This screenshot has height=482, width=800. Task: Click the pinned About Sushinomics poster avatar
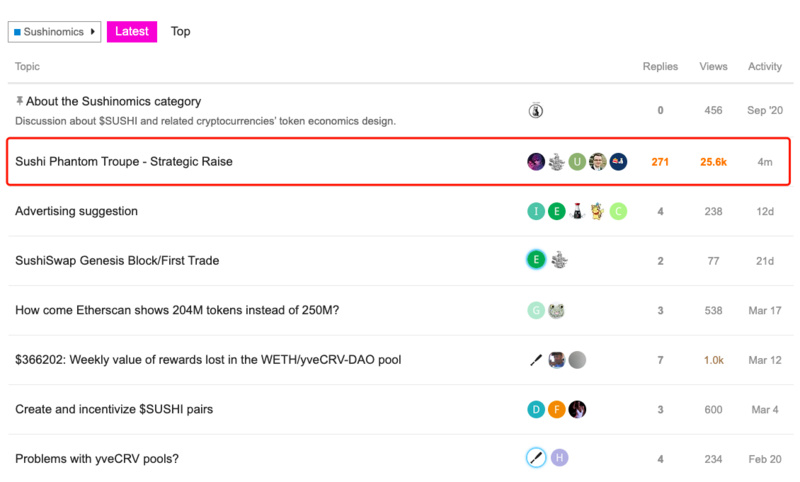(x=536, y=110)
